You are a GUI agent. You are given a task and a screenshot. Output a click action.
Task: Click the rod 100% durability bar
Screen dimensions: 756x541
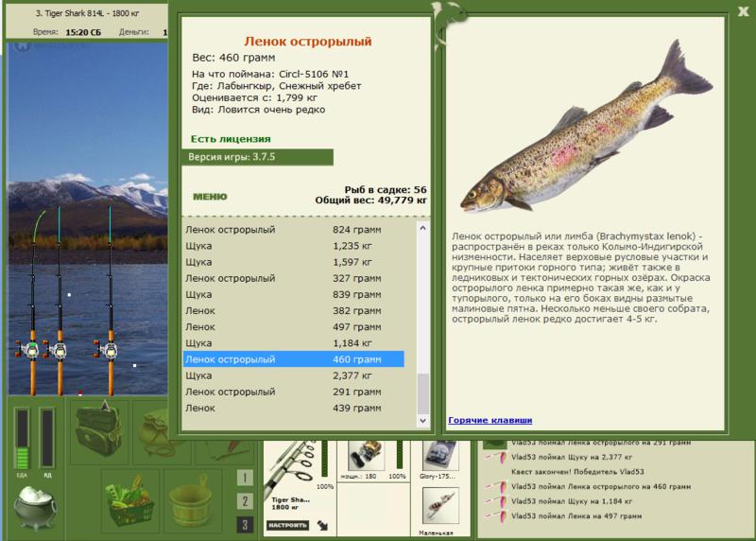325,459
